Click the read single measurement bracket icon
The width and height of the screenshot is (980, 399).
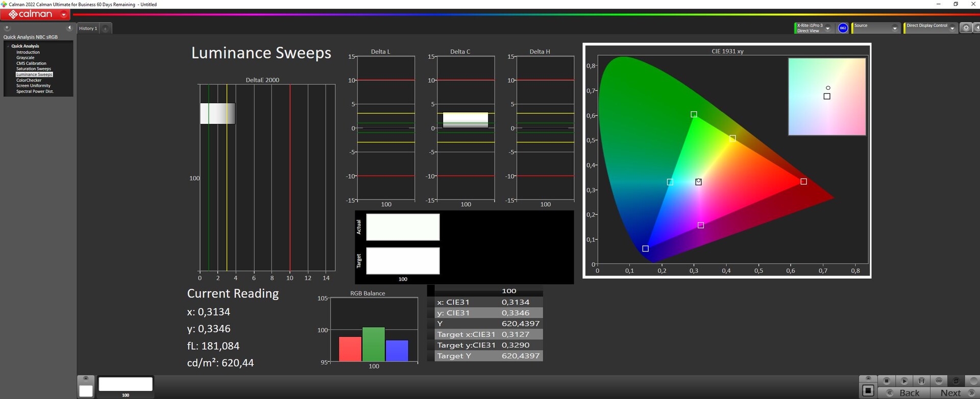coord(921,381)
